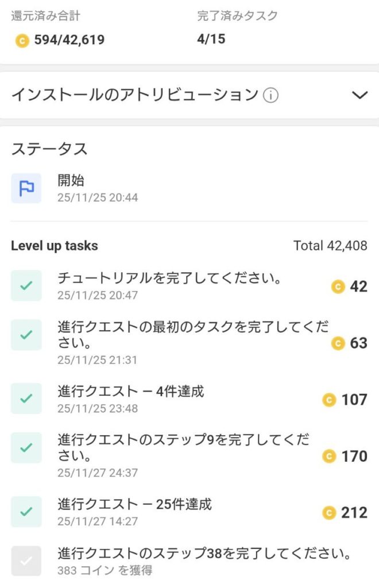Select the Level up tasks heading
The height and width of the screenshot is (588, 379).
pos(55,246)
